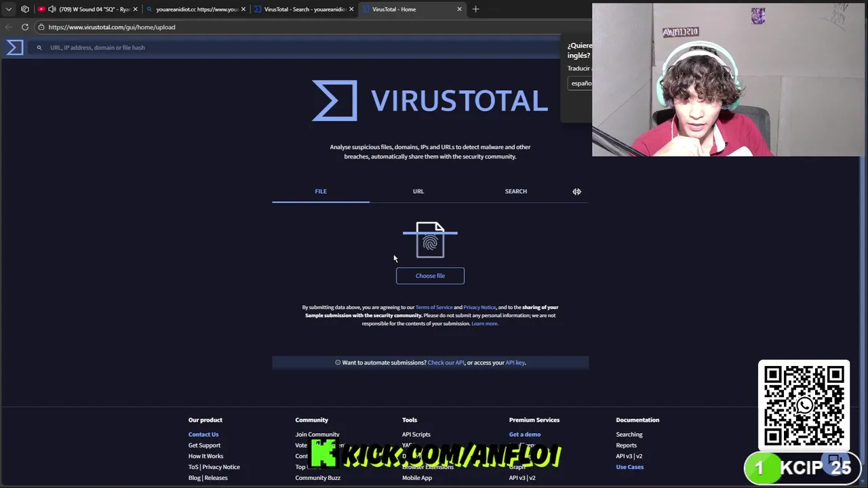Click the browser back arrow

[8, 27]
